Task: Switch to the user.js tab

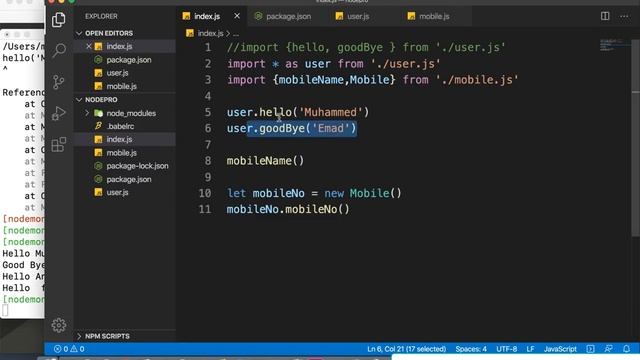Action: [353, 16]
